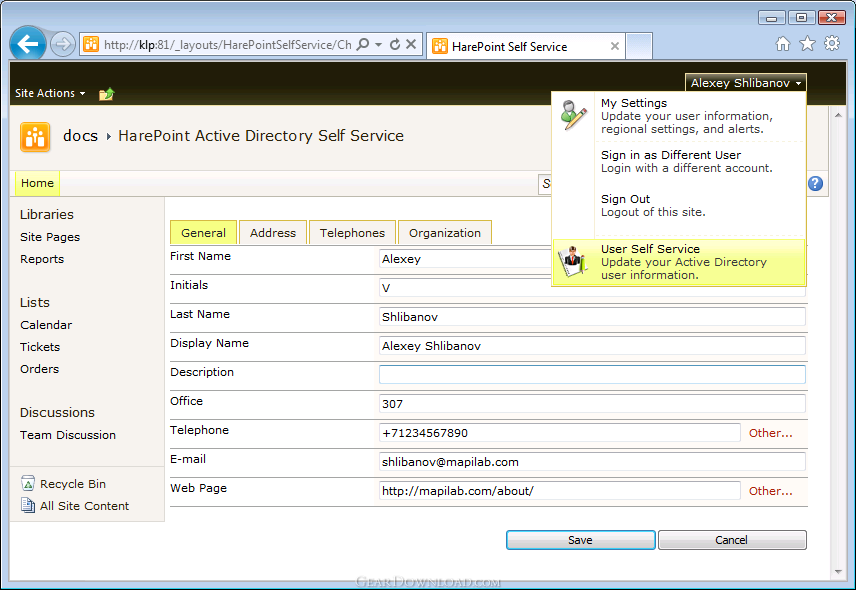Click the browser address bar URL
Image resolution: width=856 pixels, height=590 pixels.
(x=228, y=45)
